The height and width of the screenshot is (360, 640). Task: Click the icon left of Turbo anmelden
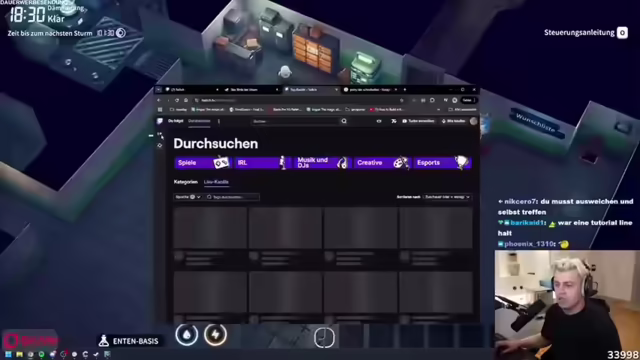coord(393,121)
